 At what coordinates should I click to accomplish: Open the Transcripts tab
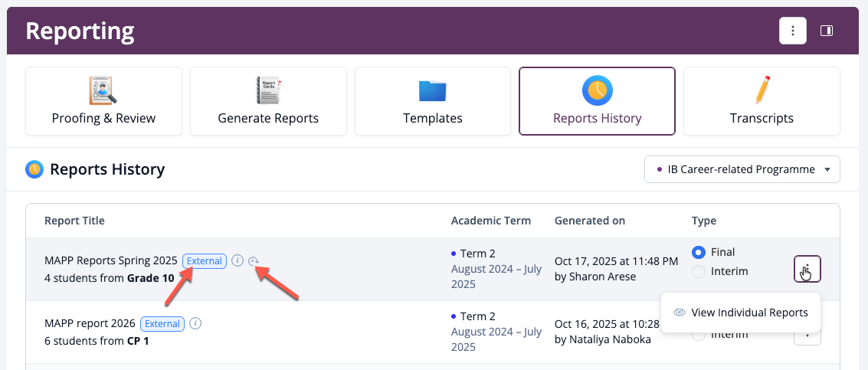pos(762,101)
